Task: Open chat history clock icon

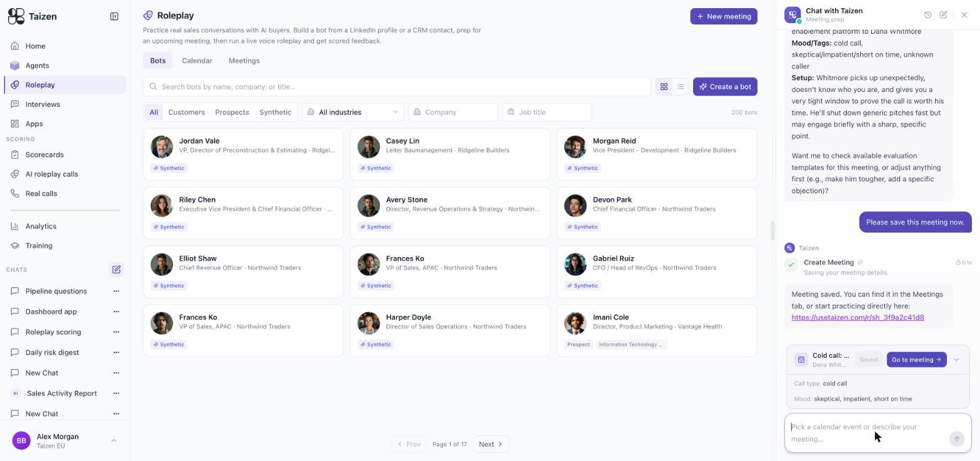Action: (x=927, y=15)
